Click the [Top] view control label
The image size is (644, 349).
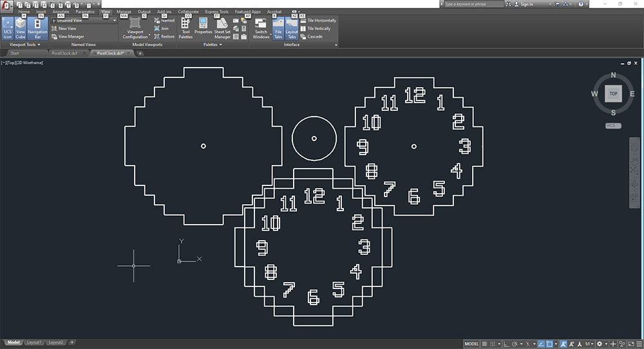click(11, 63)
